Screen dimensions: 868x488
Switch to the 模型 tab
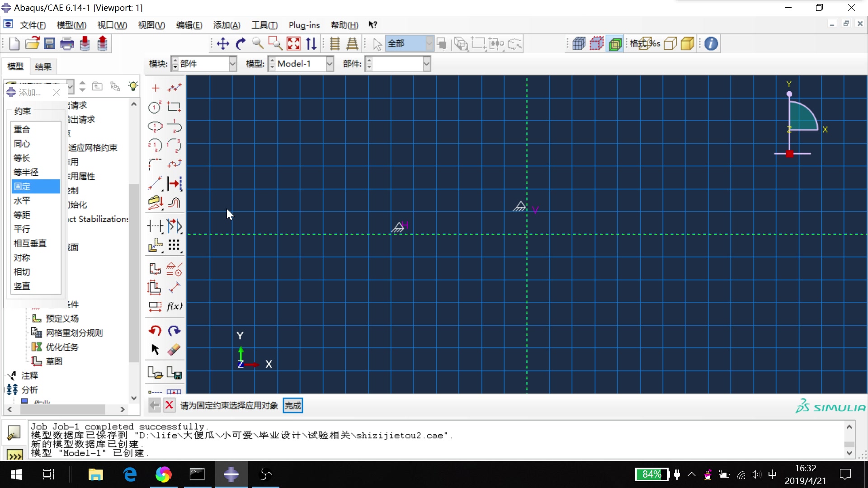[15, 66]
